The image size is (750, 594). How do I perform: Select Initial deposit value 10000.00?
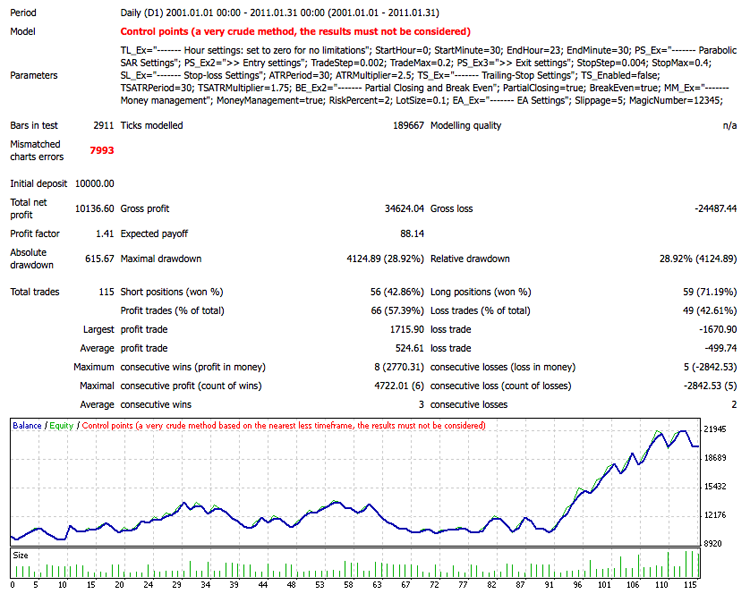(95, 184)
